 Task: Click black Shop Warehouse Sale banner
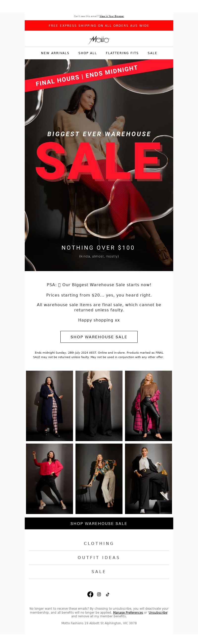[99, 523]
